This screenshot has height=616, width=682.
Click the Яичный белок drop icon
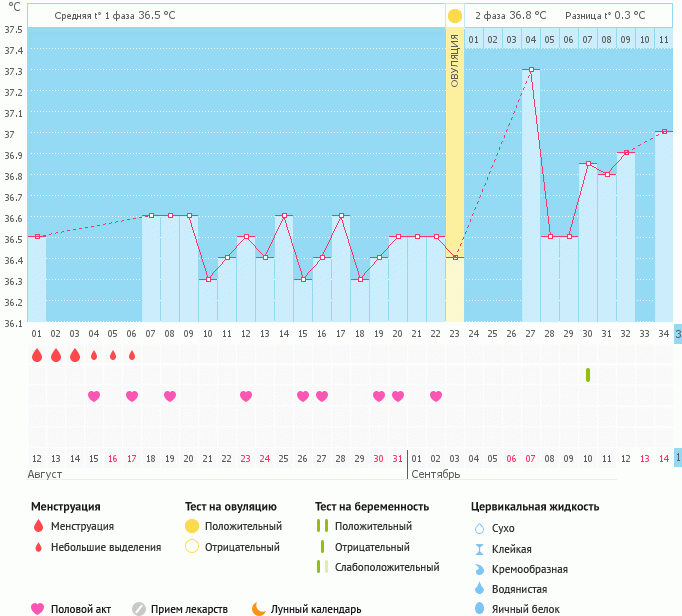click(479, 608)
